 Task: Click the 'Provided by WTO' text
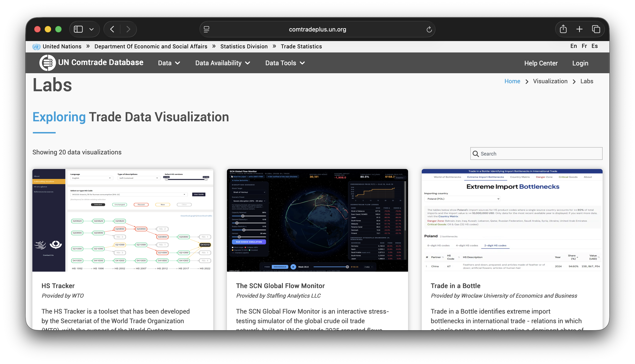click(62, 296)
